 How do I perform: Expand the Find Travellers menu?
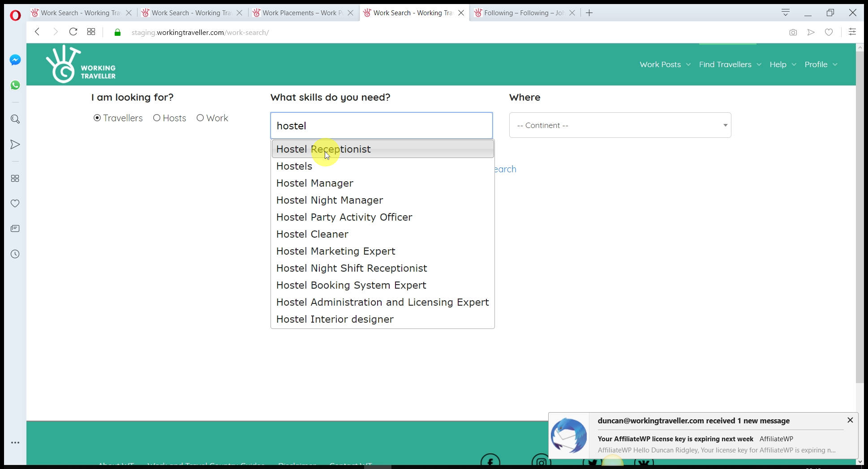pyautogui.click(x=730, y=64)
